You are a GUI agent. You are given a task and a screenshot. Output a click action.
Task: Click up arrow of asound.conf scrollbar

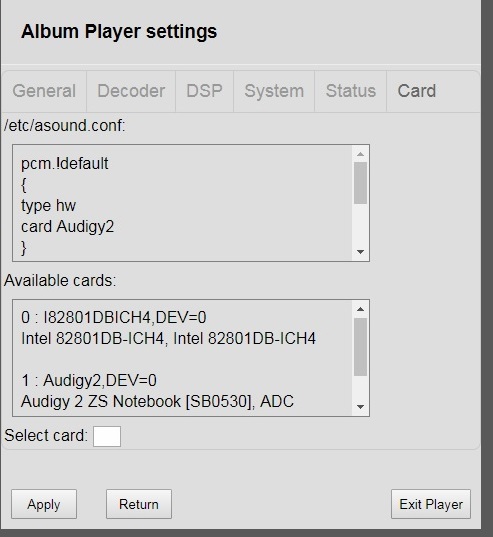coord(360,154)
